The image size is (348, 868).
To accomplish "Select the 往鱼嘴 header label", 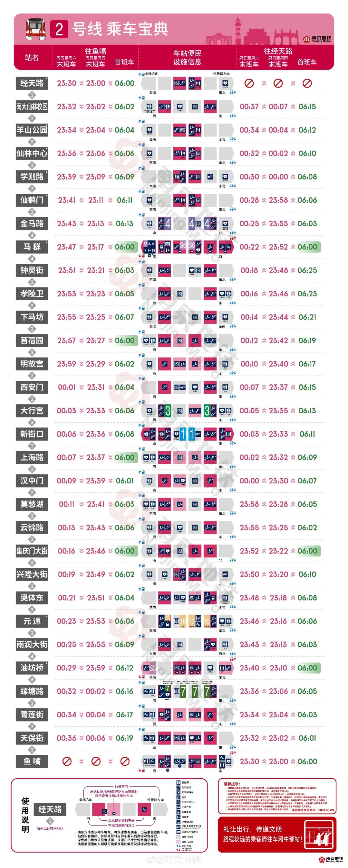I will click(x=95, y=51).
